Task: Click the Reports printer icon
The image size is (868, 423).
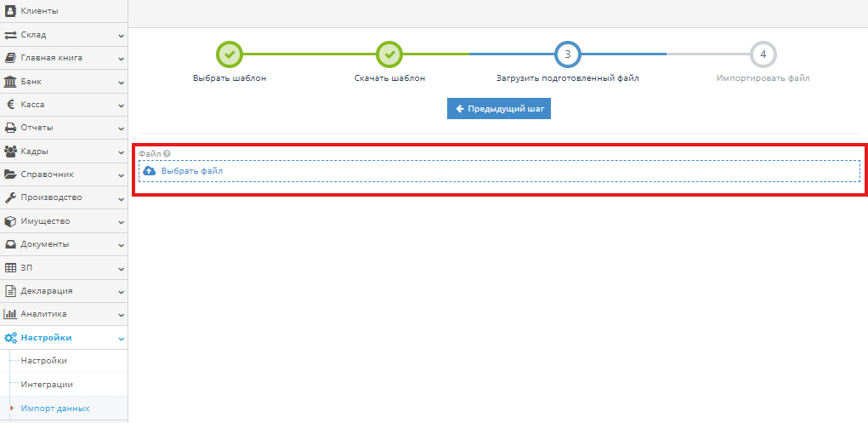Action: [x=11, y=128]
